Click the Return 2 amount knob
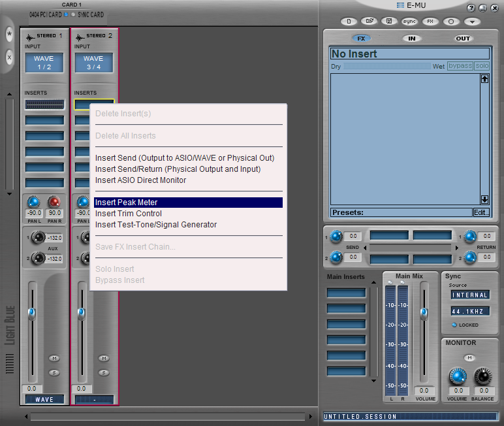This screenshot has width=504, height=426. pos(470,257)
